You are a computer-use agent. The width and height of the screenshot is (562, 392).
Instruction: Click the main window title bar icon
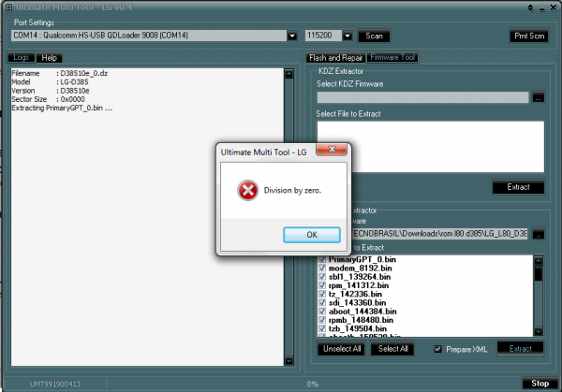point(9,7)
